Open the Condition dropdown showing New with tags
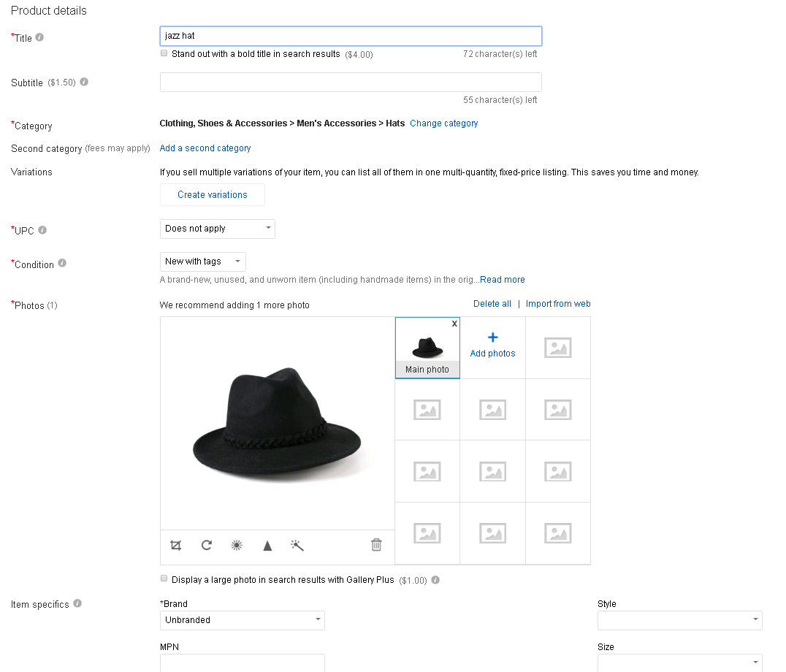The height and width of the screenshot is (672, 786). 202,261
